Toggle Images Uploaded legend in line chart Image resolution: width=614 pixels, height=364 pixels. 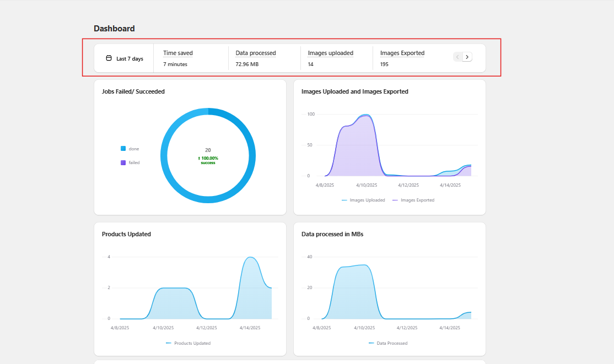coord(364,200)
